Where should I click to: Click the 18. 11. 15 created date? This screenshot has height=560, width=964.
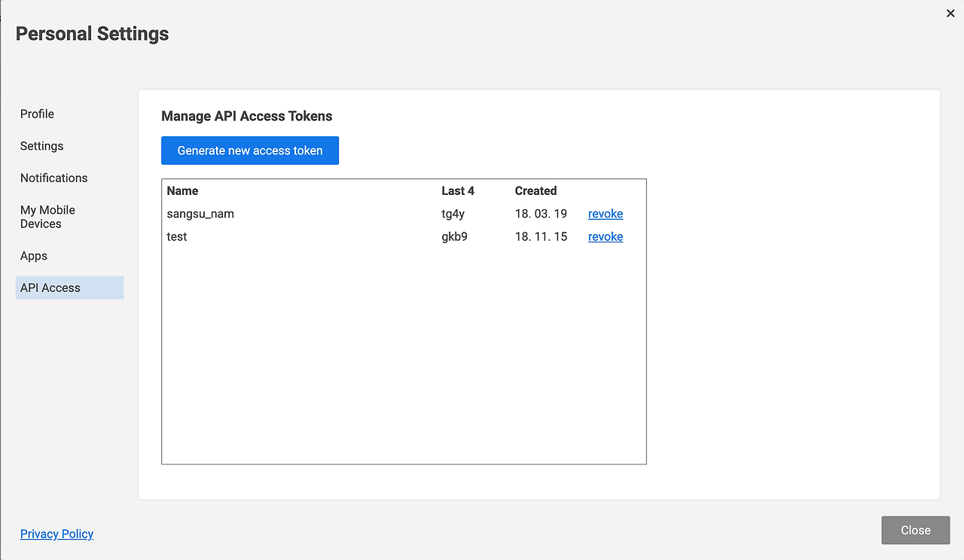point(541,236)
